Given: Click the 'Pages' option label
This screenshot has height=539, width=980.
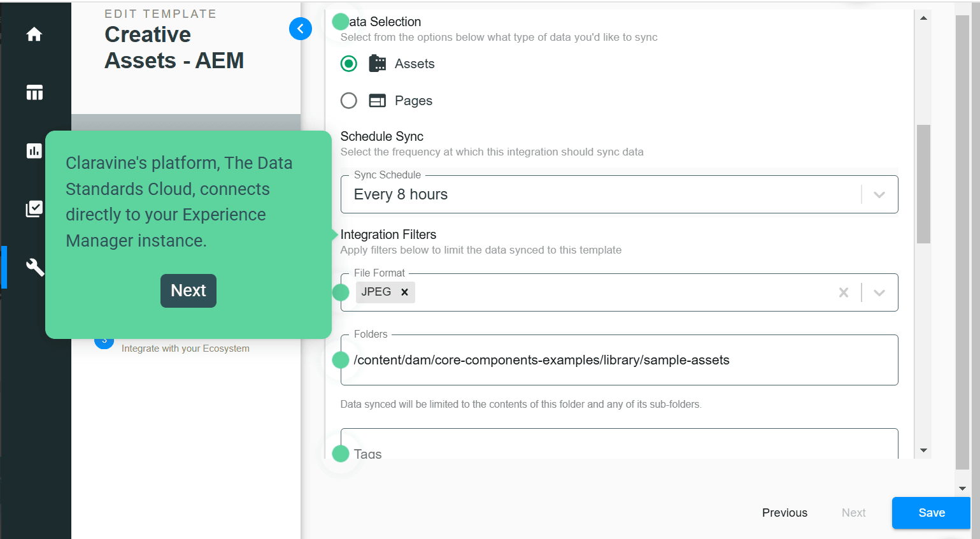Looking at the screenshot, I should (413, 101).
